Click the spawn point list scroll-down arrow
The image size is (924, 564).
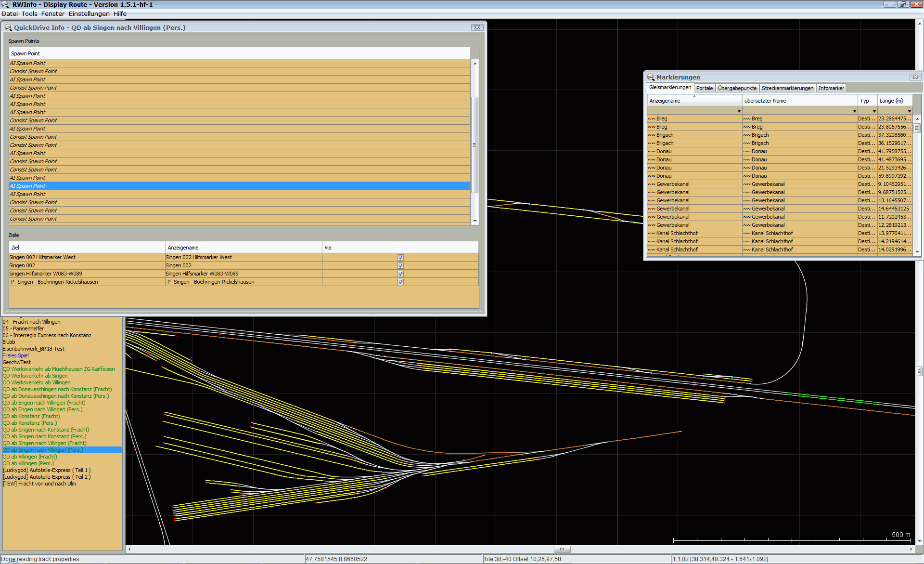475,221
